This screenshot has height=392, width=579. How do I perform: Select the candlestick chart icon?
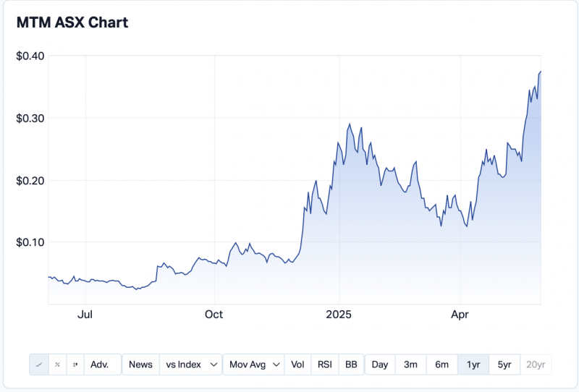[75, 365]
